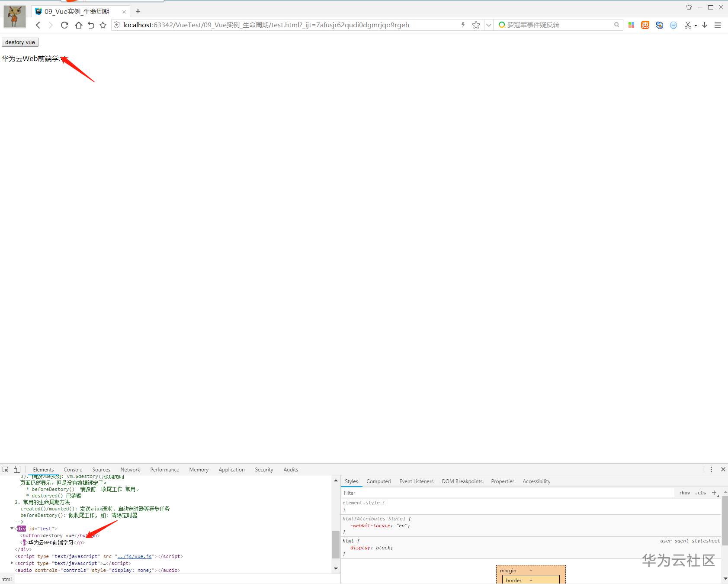
Task: Open the Styles sidebar tab
Action: click(x=351, y=481)
